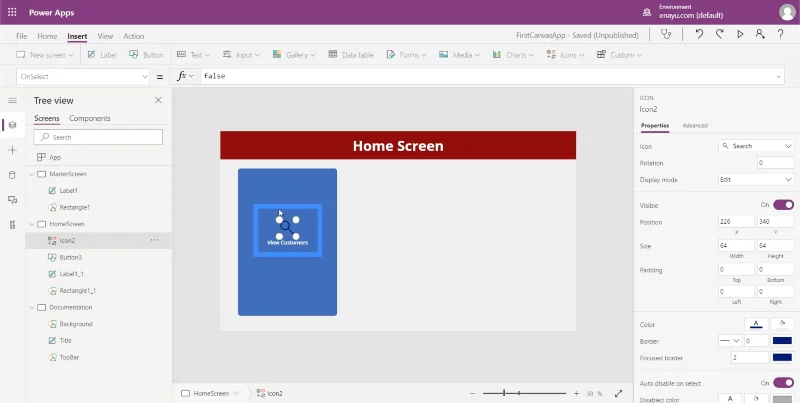
Task: Open the Media dropdown in ribbon
Action: 459,55
